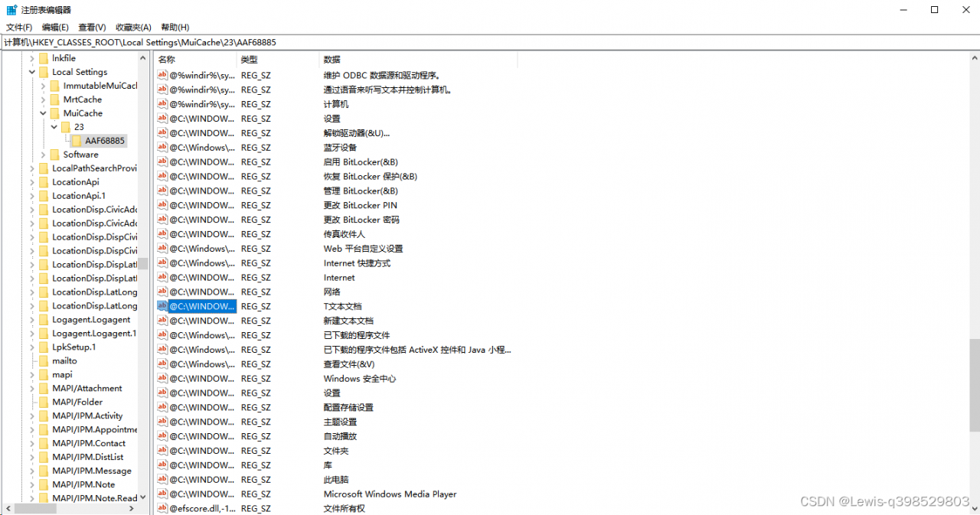Viewport: 980px width, 515px height.
Task: Open the 查看(V) menu
Action: [92, 27]
